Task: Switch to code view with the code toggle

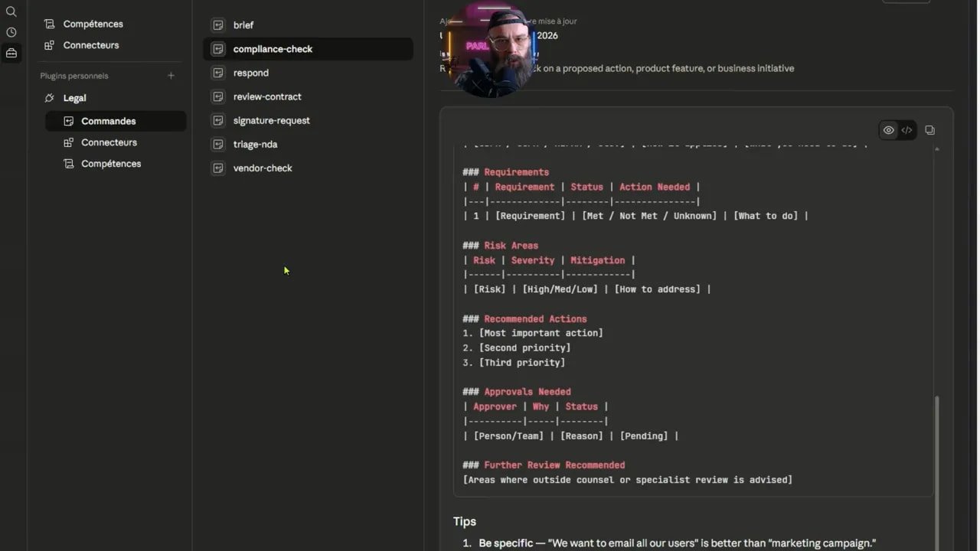Action: click(906, 130)
